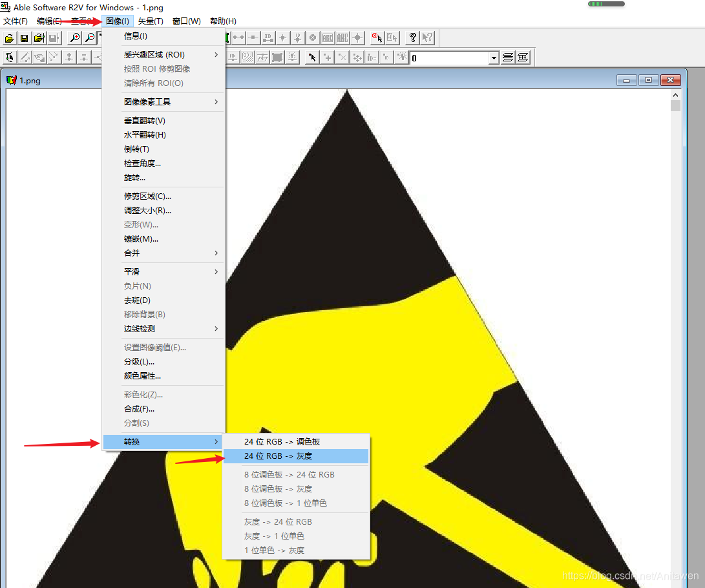Click the rightmost layer lines icon

(523, 58)
